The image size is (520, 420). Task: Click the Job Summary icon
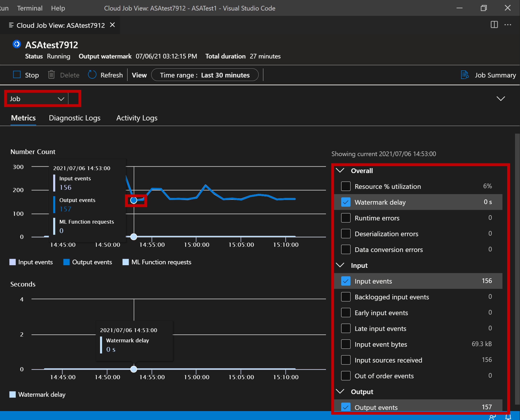click(465, 75)
